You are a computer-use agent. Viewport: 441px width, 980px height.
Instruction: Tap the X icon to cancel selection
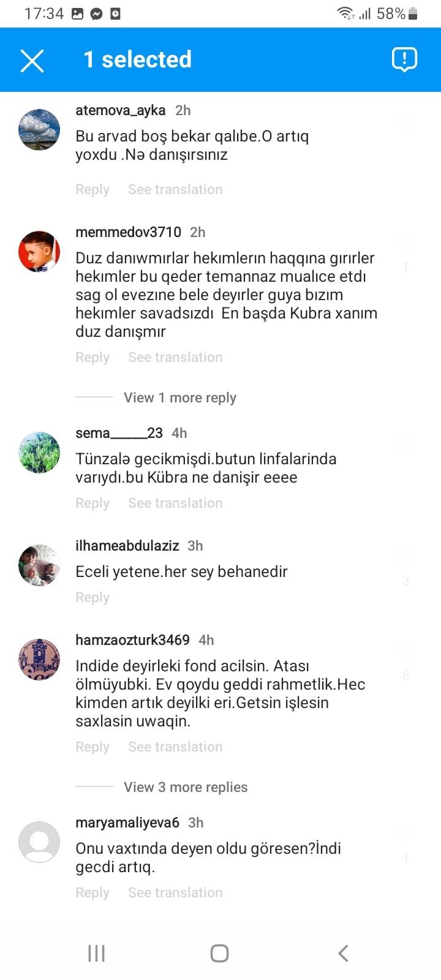click(x=32, y=61)
